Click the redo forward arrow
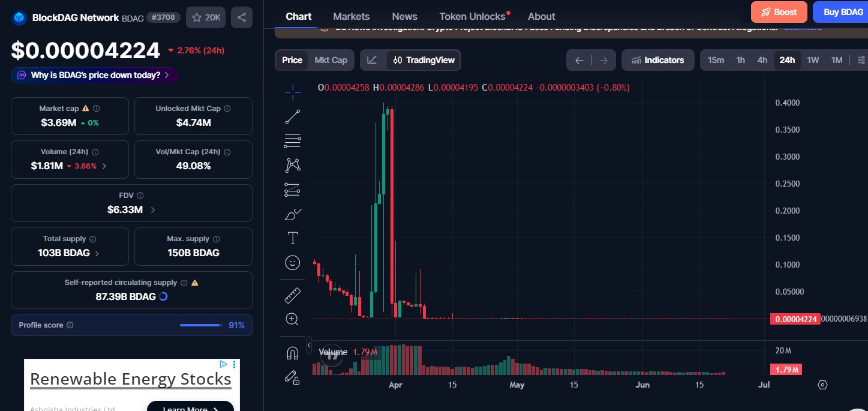The height and width of the screenshot is (411, 868). click(603, 60)
